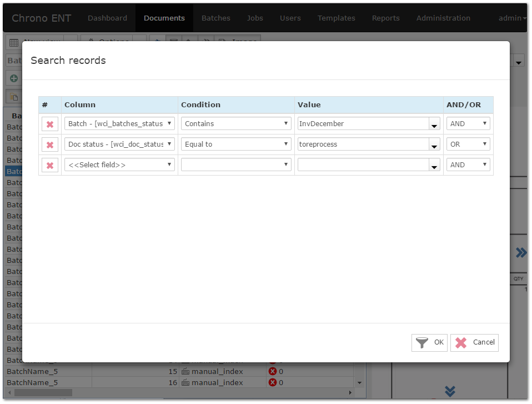
Task: Open the OR operator dropdown
Action: click(468, 144)
